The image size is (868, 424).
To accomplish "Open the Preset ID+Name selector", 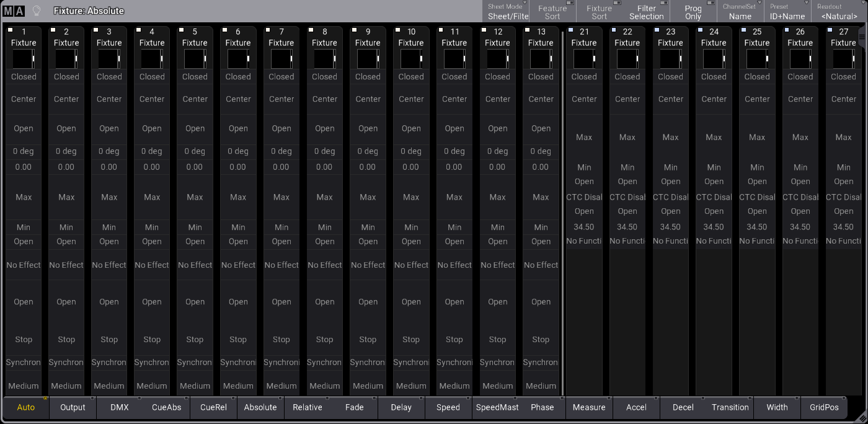I will [x=787, y=12].
